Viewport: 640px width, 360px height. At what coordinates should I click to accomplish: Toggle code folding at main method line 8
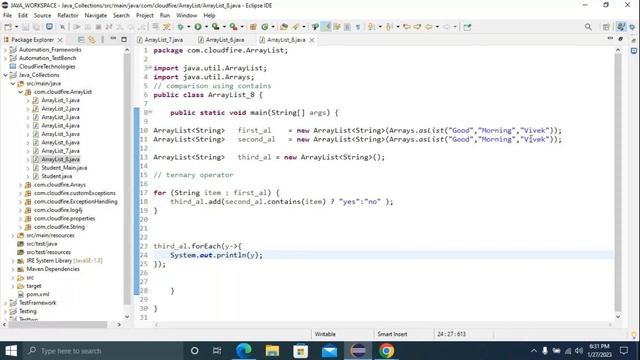pos(150,112)
